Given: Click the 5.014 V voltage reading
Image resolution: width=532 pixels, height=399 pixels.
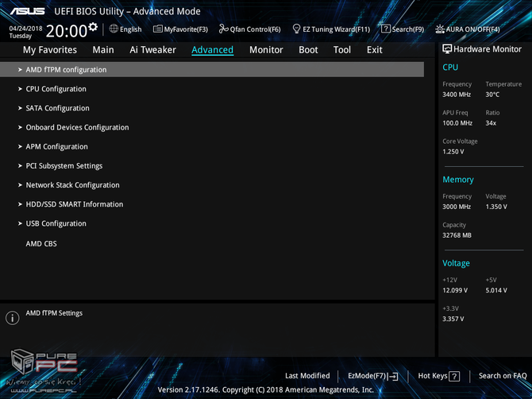Looking at the screenshot, I should (x=496, y=290).
